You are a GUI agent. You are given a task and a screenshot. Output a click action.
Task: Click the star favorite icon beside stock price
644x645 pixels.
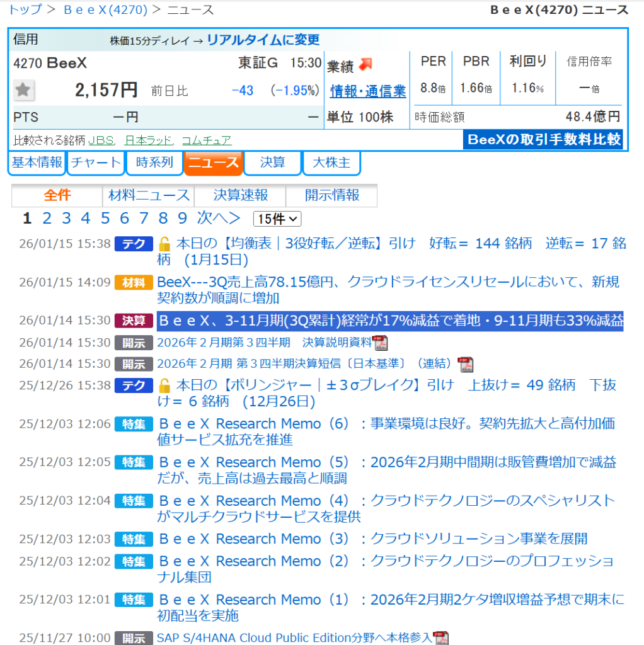[x=24, y=91]
